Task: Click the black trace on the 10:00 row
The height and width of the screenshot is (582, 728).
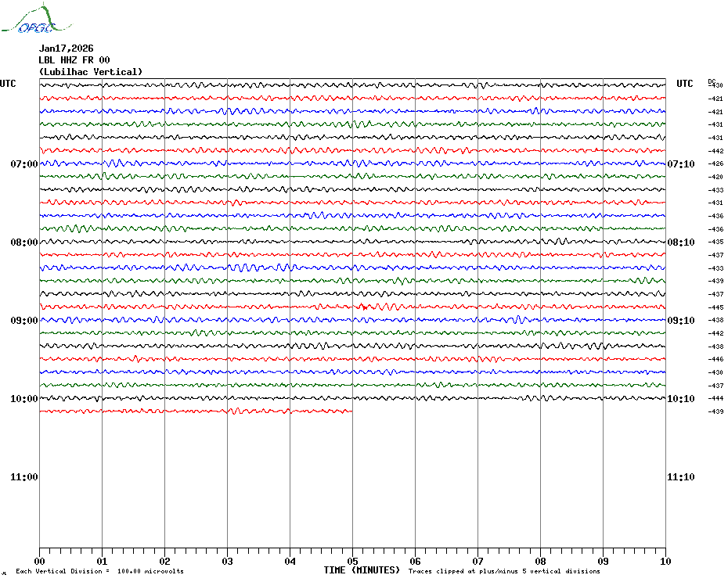Action: 352,398
